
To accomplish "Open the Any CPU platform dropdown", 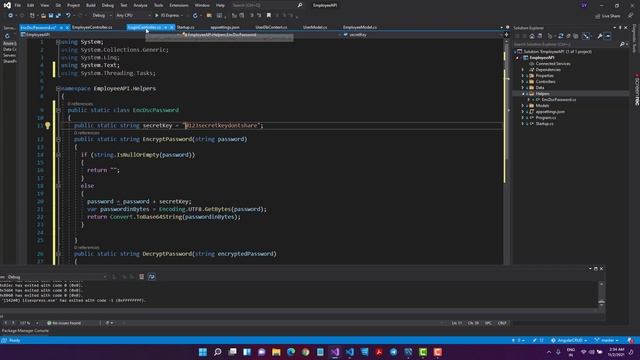I will (133, 16).
